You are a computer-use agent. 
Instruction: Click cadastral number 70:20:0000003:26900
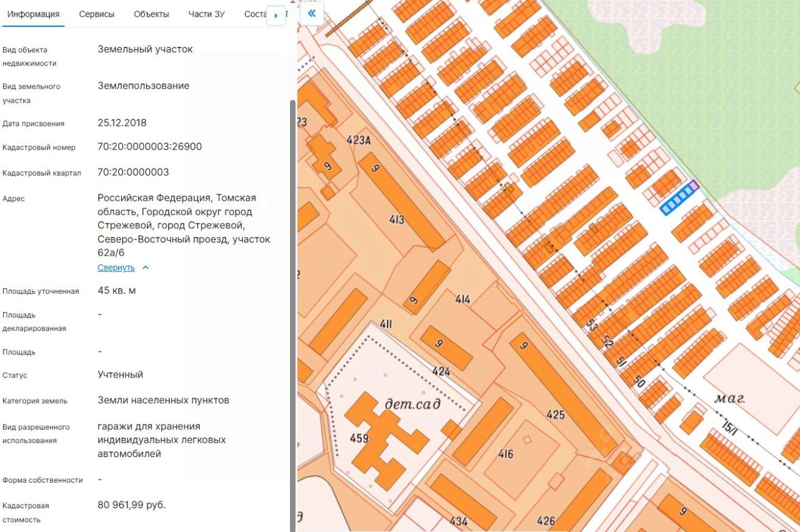click(149, 147)
